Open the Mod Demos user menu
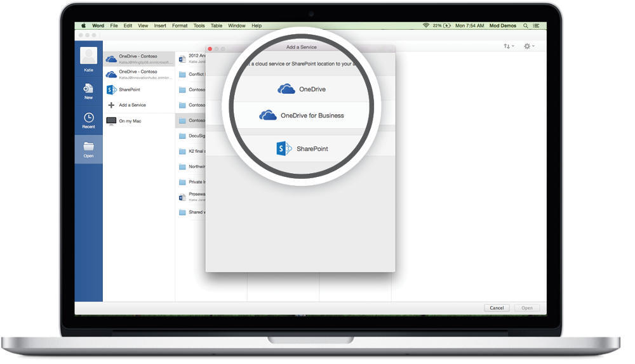The width and height of the screenshot is (635, 364). [x=502, y=25]
